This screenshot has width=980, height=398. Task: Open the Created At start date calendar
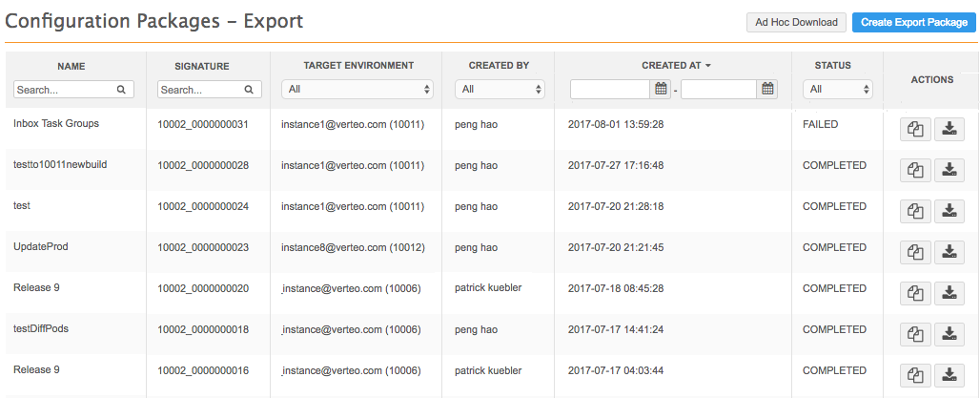coord(661,89)
